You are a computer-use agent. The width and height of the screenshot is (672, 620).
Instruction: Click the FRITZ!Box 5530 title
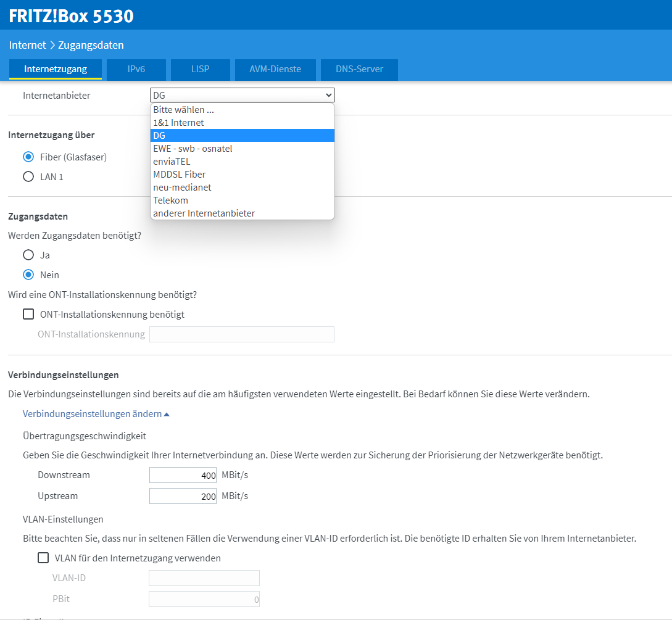click(71, 16)
